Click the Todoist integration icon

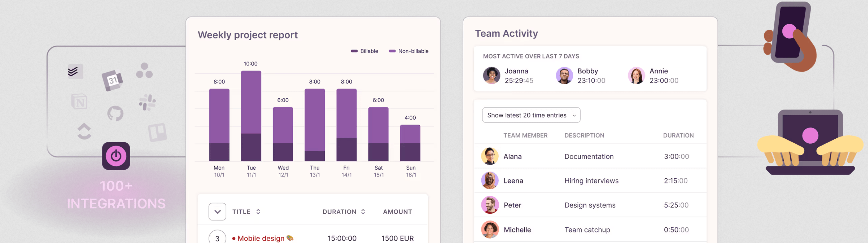[x=75, y=72]
